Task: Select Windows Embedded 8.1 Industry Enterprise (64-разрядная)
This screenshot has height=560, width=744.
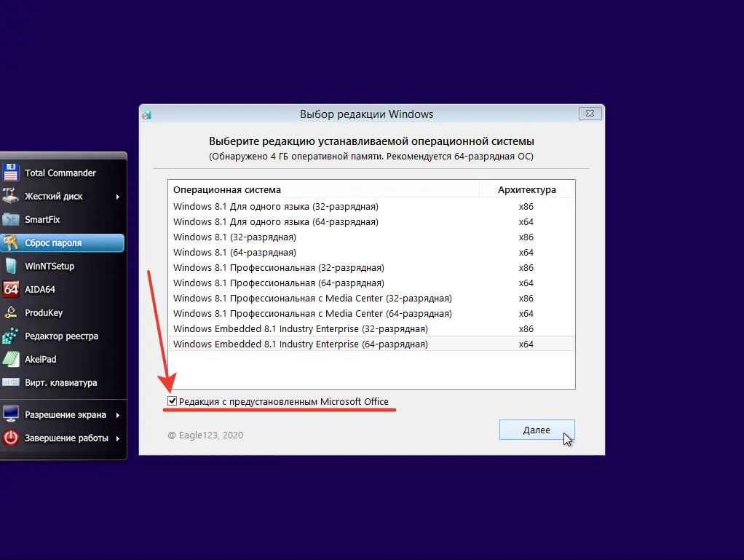Action: pos(371,344)
